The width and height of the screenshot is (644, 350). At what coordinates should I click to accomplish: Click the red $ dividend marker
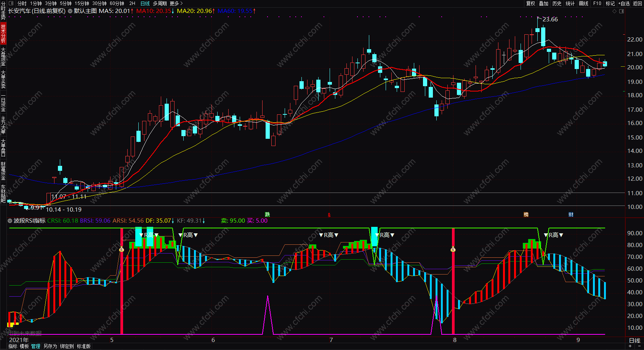[329, 215]
